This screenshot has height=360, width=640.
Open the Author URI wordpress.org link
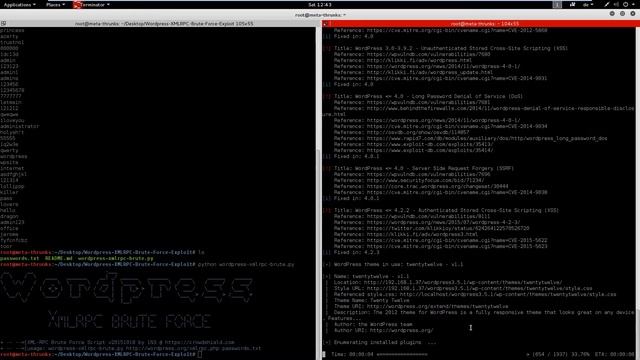tap(401, 330)
